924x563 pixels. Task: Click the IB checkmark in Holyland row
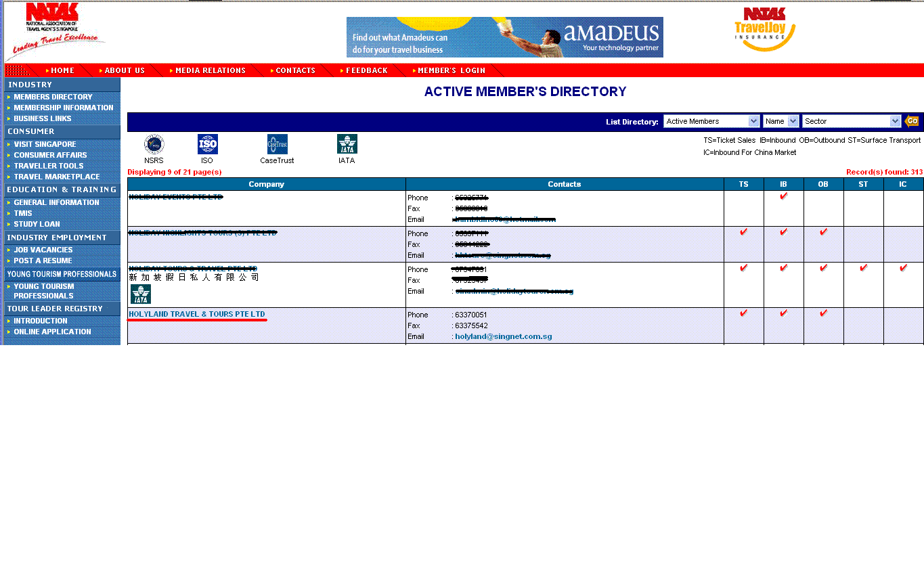[784, 313]
